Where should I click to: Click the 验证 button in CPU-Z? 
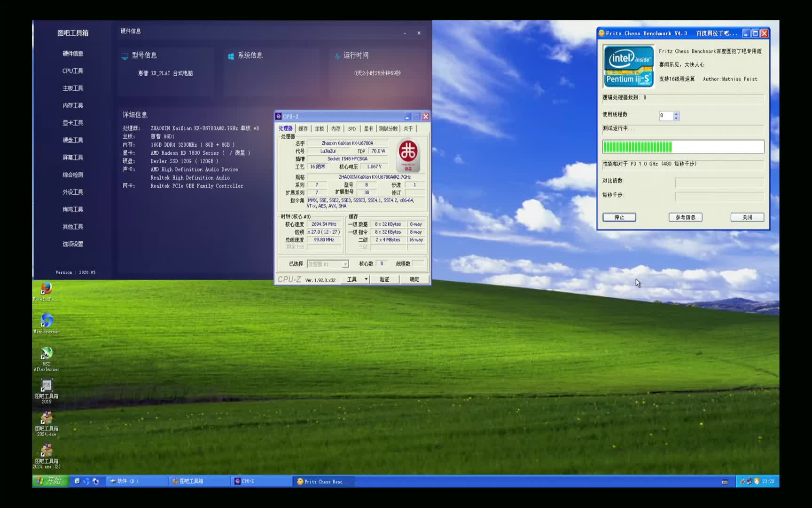click(384, 279)
